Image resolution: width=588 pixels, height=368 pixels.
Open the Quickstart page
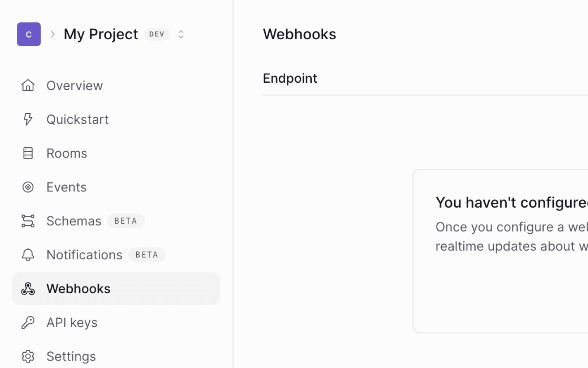click(x=77, y=119)
